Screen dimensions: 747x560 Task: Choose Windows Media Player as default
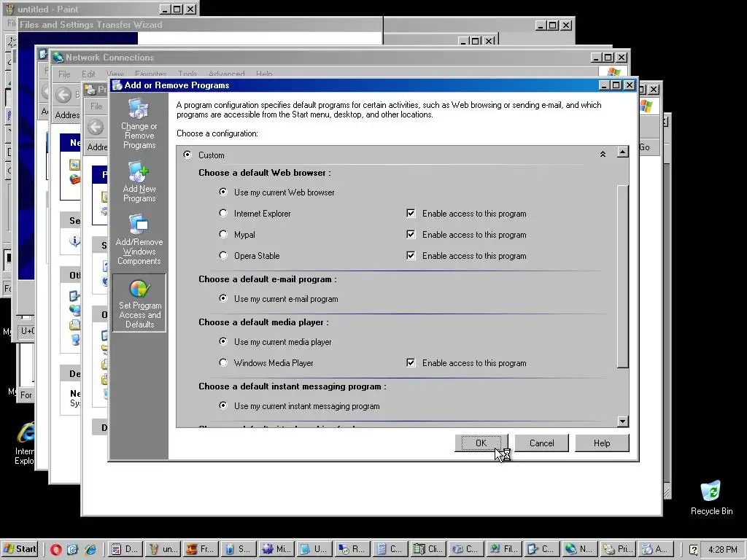[223, 363]
